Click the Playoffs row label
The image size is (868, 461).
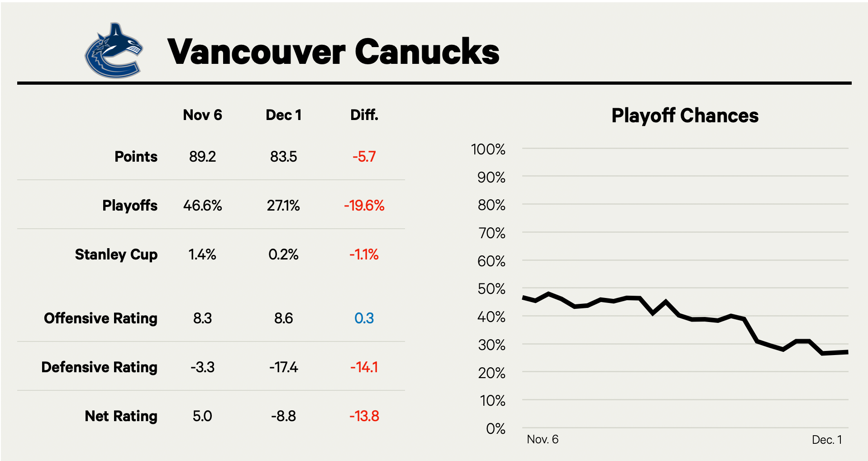point(130,206)
